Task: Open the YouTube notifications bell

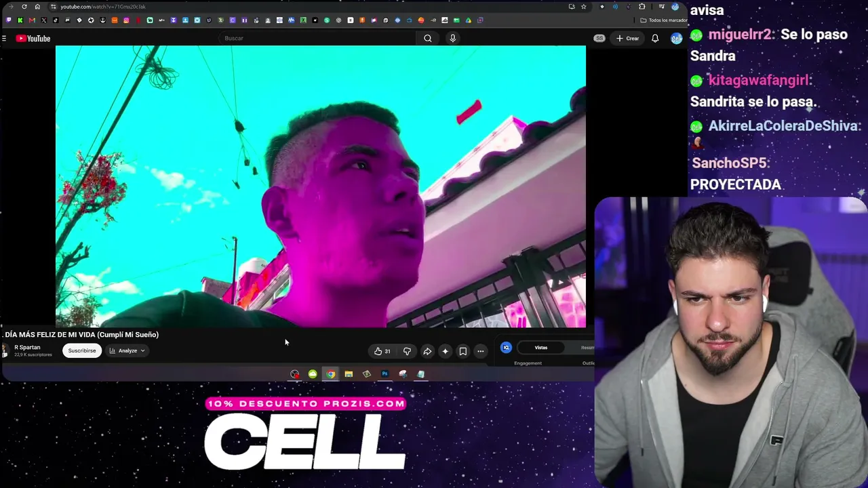Action: click(x=655, y=39)
